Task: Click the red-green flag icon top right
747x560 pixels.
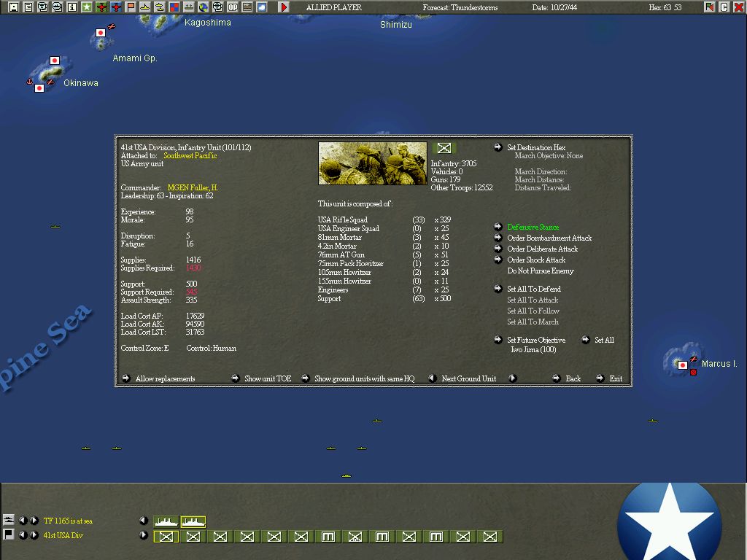Action: coord(710,7)
